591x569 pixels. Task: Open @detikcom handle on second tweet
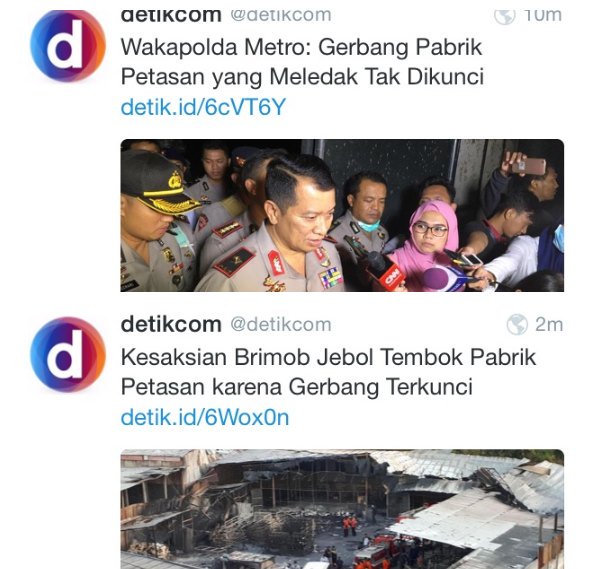(x=281, y=324)
